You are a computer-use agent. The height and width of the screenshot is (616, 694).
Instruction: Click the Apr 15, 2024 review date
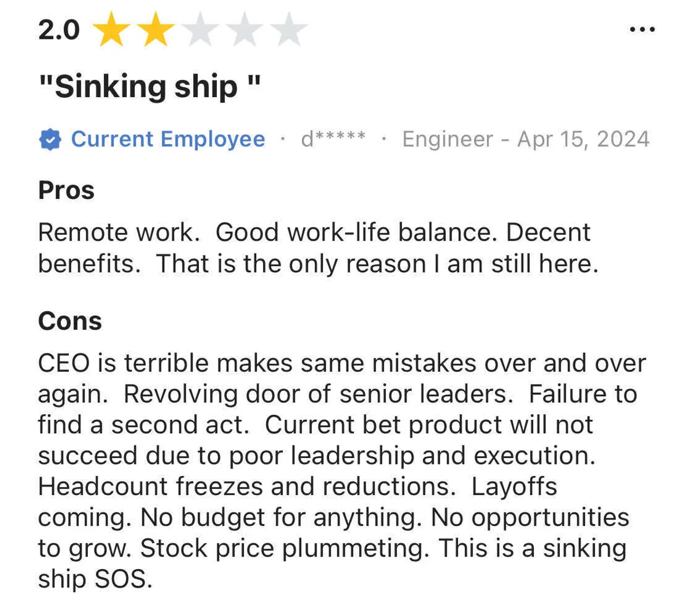(583, 139)
